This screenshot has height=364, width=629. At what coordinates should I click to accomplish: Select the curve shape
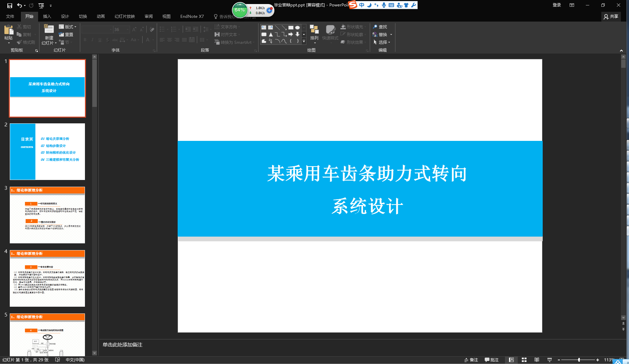(284, 41)
